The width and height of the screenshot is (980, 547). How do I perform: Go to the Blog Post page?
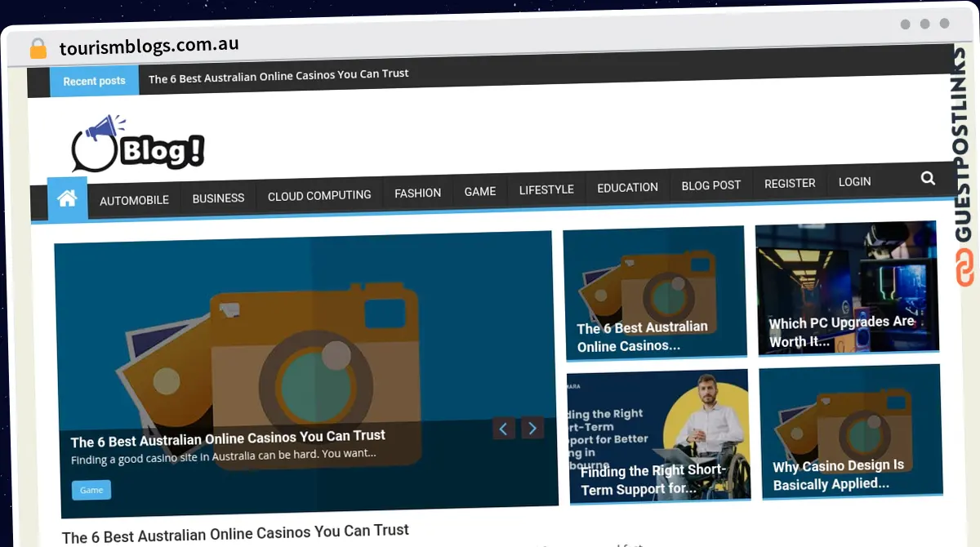711,185
